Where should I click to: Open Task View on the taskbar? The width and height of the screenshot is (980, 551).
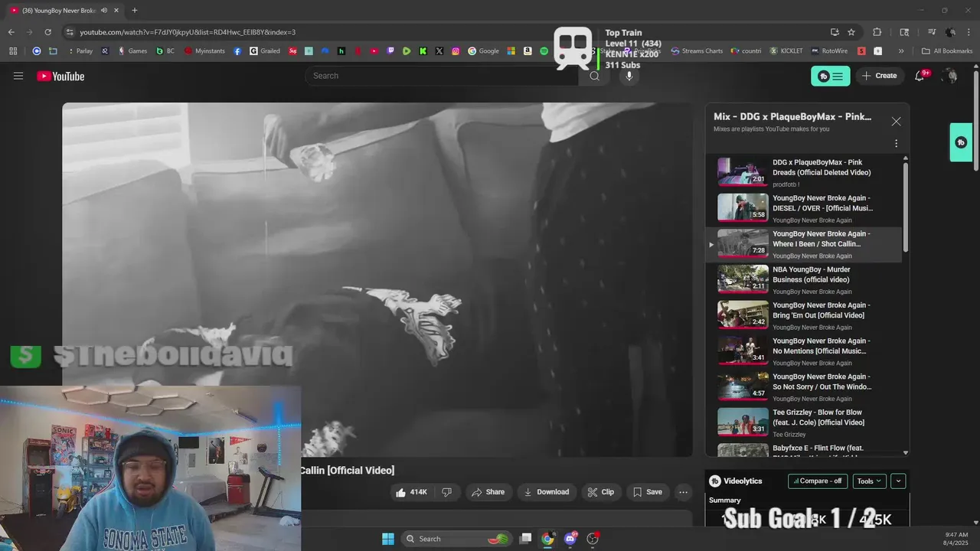click(525, 539)
